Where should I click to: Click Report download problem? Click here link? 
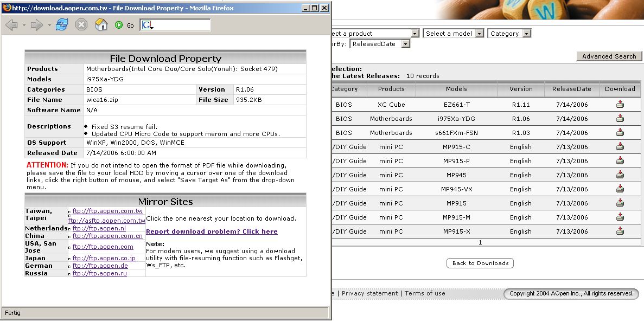(x=212, y=231)
